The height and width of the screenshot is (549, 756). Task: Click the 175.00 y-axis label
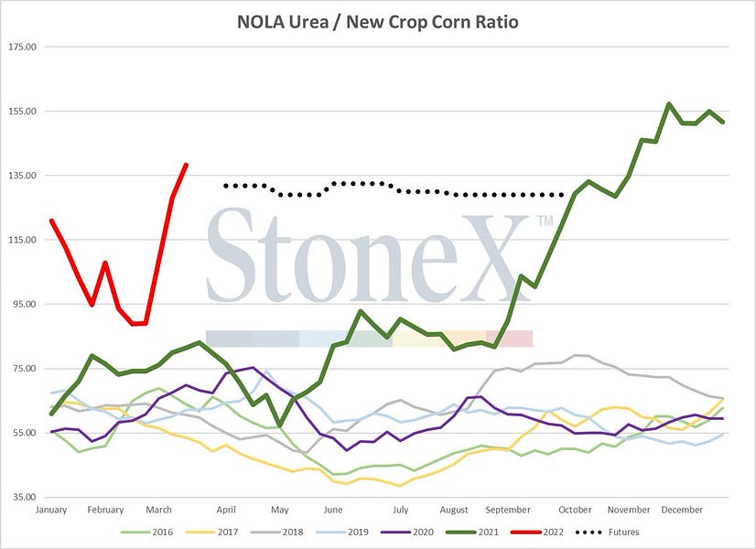(x=22, y=47)
